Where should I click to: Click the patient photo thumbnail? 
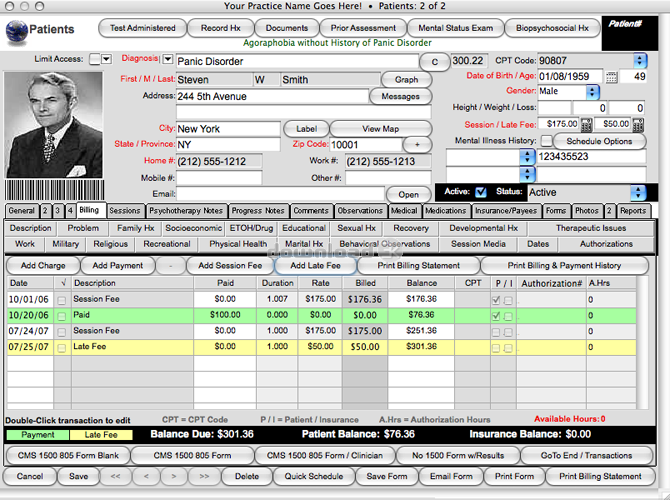coord(53,125)
